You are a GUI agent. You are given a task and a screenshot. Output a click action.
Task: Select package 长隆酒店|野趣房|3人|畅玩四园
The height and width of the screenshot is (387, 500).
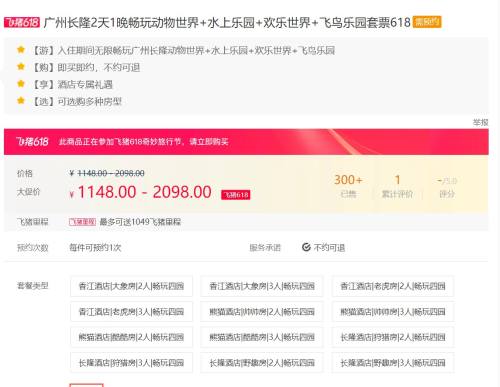(x=393, y=363)
